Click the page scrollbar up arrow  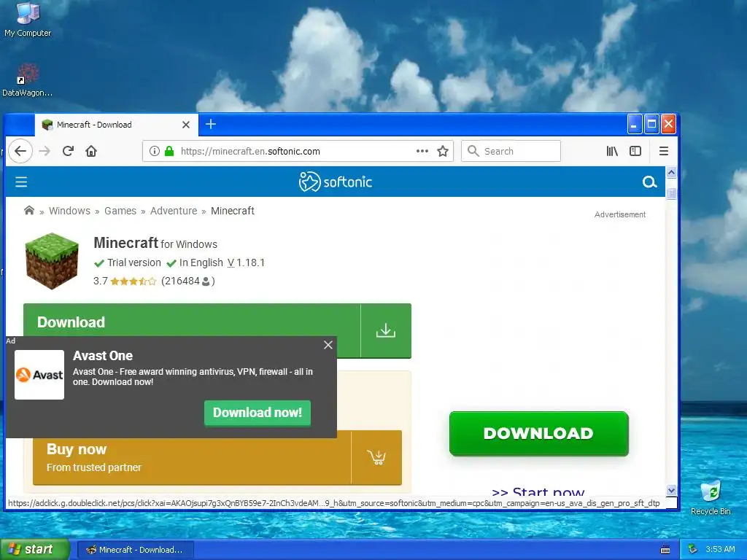click(x=671, y=172)
